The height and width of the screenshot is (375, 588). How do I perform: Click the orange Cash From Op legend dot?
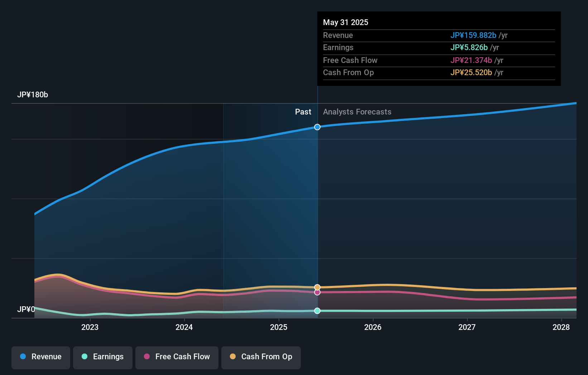(x=233, y=356)
